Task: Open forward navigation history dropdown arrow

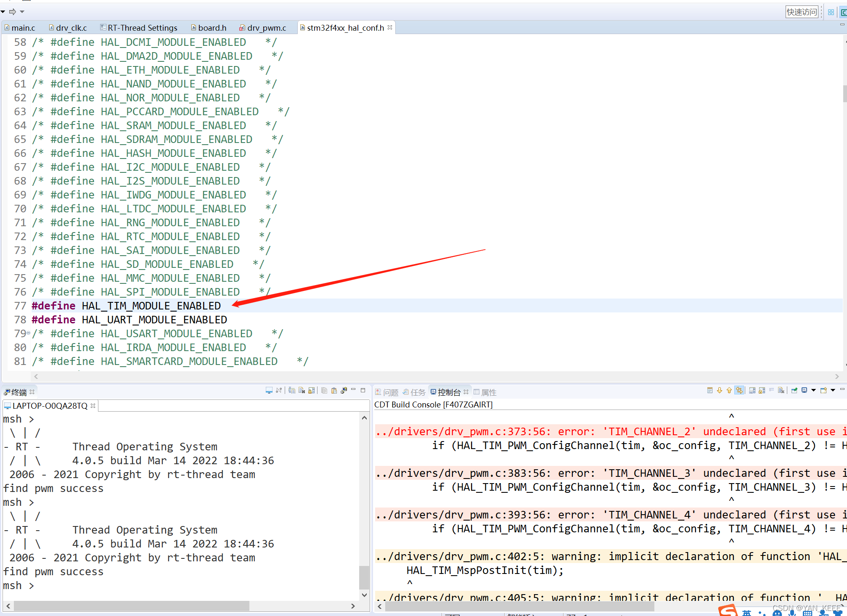Action: (x=22, y=12)
